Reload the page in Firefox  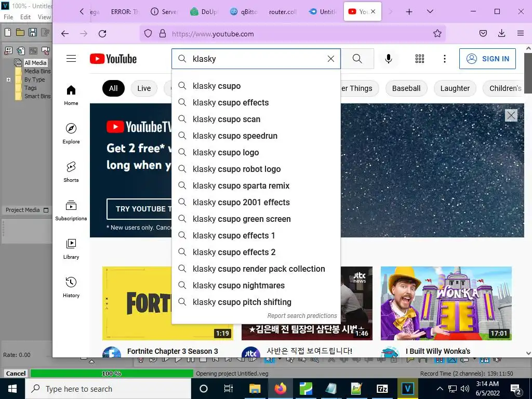[x=102, y=34]
